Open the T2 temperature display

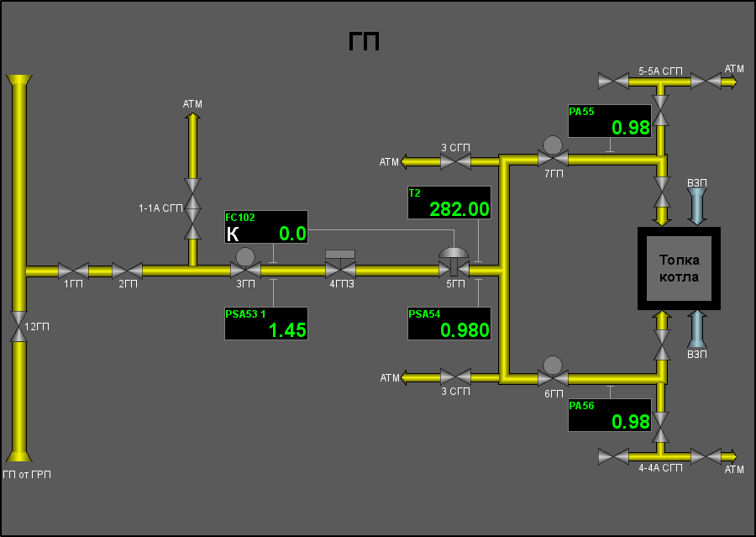449,203
